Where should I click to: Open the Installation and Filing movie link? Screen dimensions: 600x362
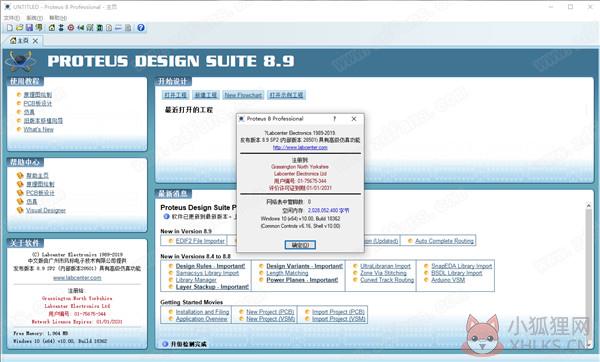(x=202, y=312)
